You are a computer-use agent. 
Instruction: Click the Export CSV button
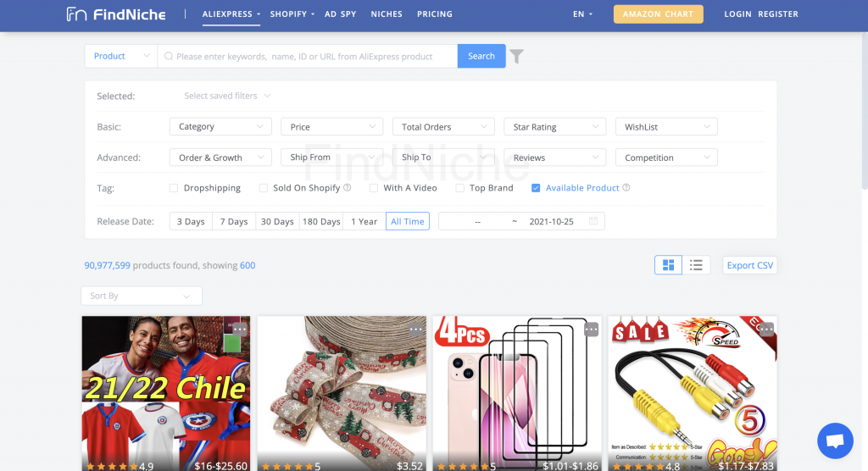point(749,265)
